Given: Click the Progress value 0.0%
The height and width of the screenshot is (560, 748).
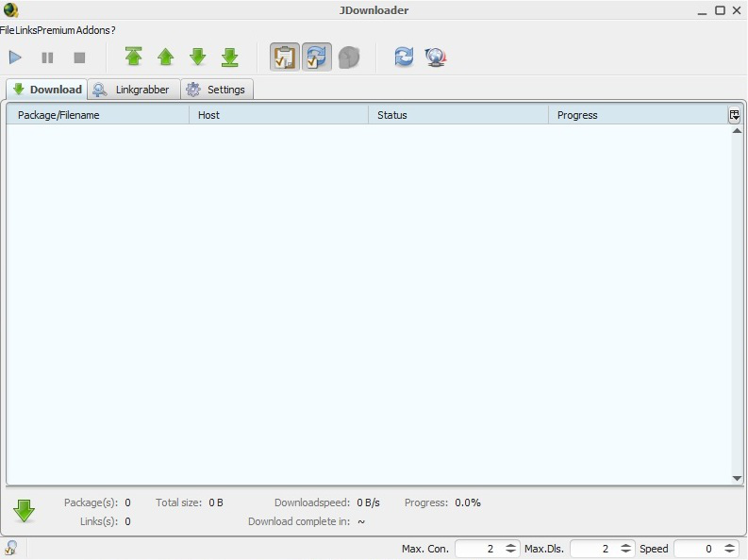Looking at the screenshot, I should 468,502.
